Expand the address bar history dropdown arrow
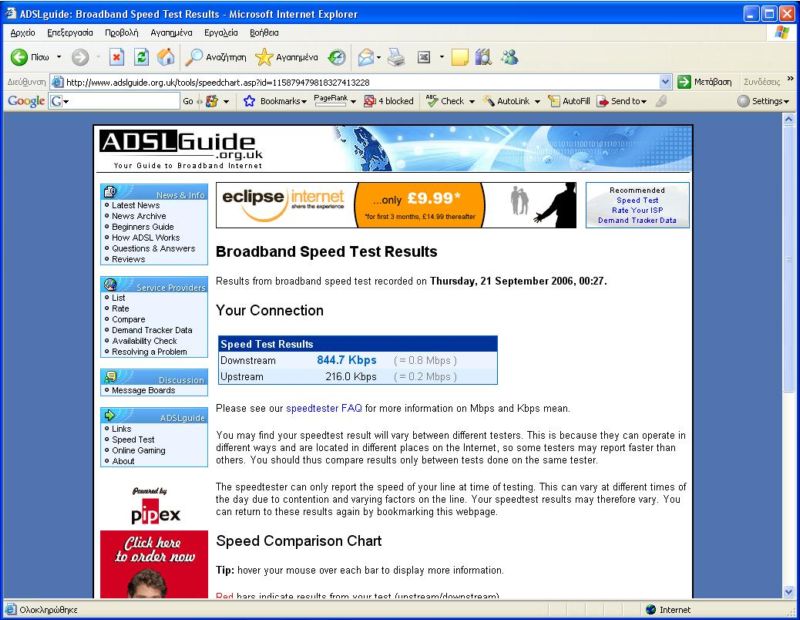Viewport: 800px width, 620px height. coord(665,82)
